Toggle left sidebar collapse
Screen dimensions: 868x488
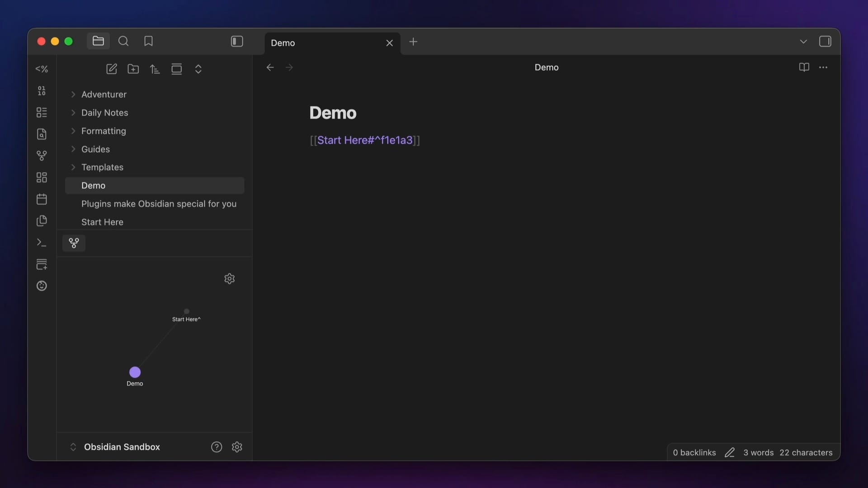pos(237,42)
